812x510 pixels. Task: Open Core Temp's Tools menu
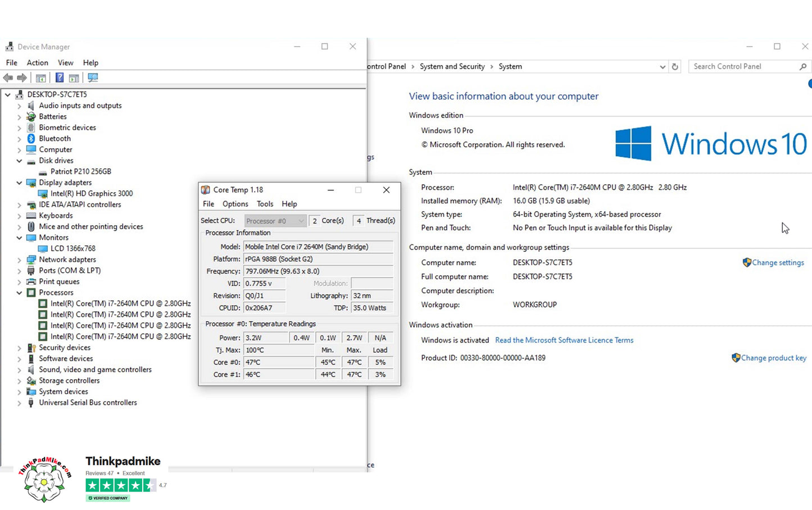pos(265,204)
